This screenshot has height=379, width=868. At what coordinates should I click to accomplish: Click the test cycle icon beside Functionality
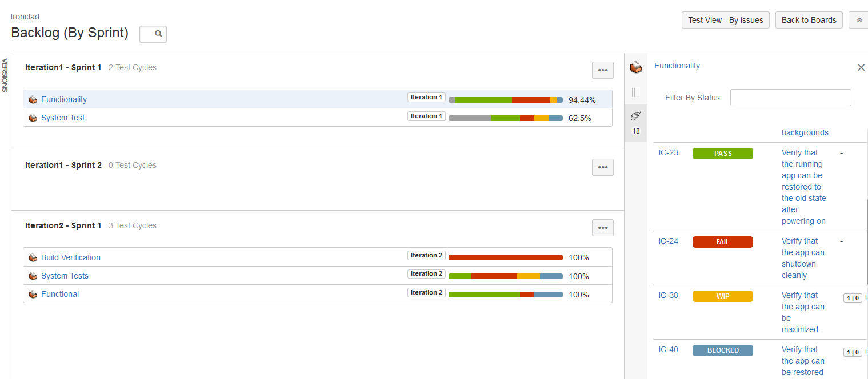click(33, 99)
